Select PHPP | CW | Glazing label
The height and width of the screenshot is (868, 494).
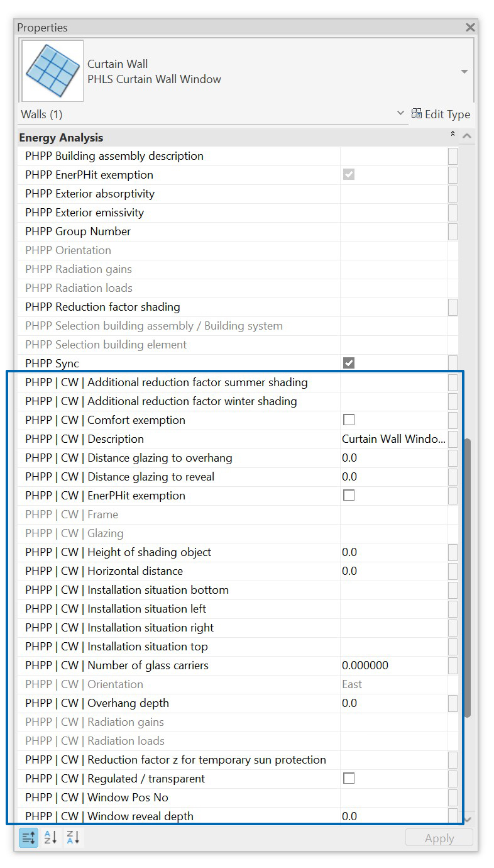[x=74, y=533]
